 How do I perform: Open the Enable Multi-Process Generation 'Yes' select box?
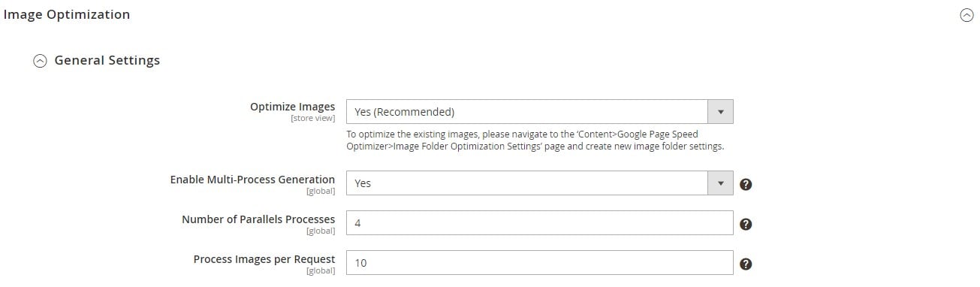(539, 183)
